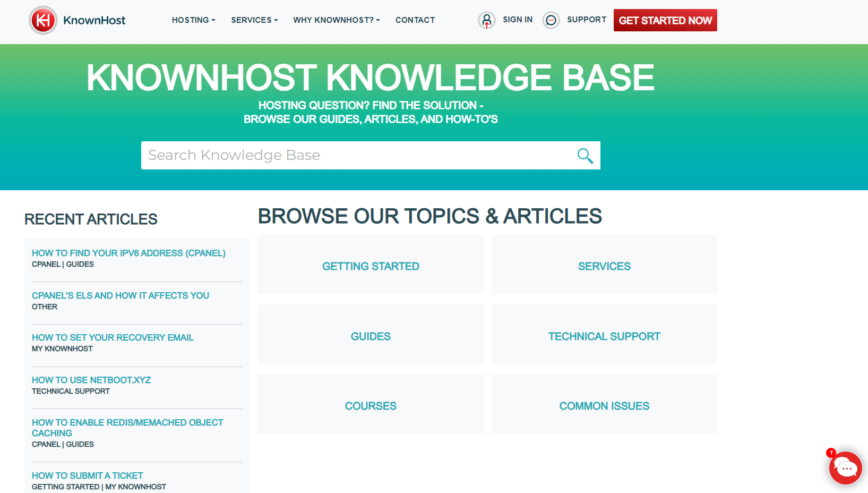Viewport: 868px width, 493px height.
Task: Browse the Courses topic
Action: 371,404
